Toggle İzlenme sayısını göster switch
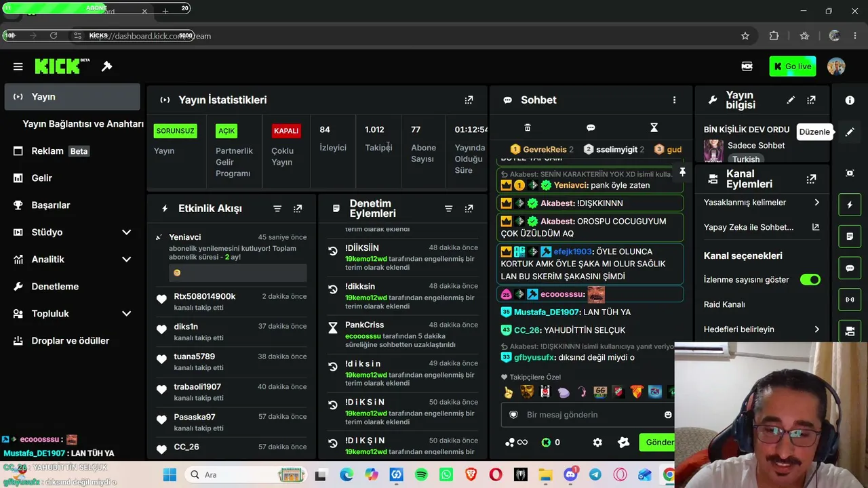The image size is (868, 488). coord(810,280)
